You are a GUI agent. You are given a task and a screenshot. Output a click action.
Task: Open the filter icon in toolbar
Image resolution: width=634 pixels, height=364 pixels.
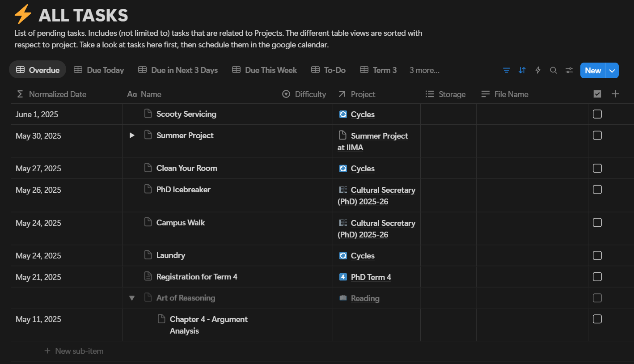click(x=506, y=70)
